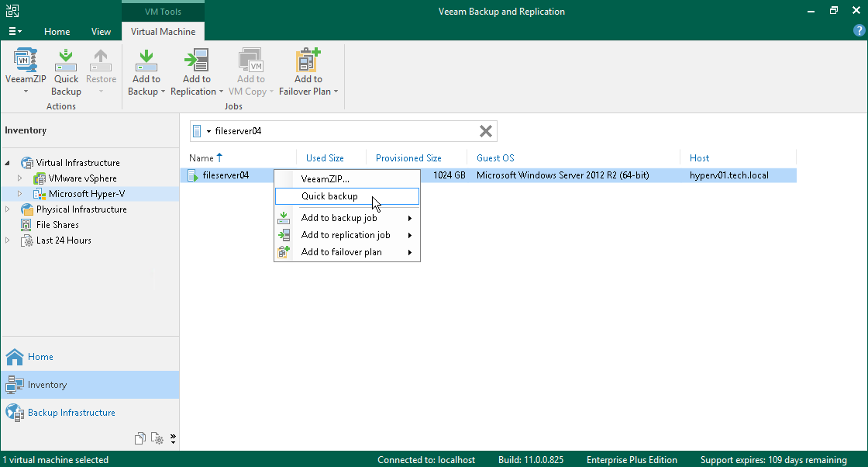Click the Last 24 Hours tree icon
The height and width of the screenshot is (467, 868).
pyautogui.click(x=26, y=240)
